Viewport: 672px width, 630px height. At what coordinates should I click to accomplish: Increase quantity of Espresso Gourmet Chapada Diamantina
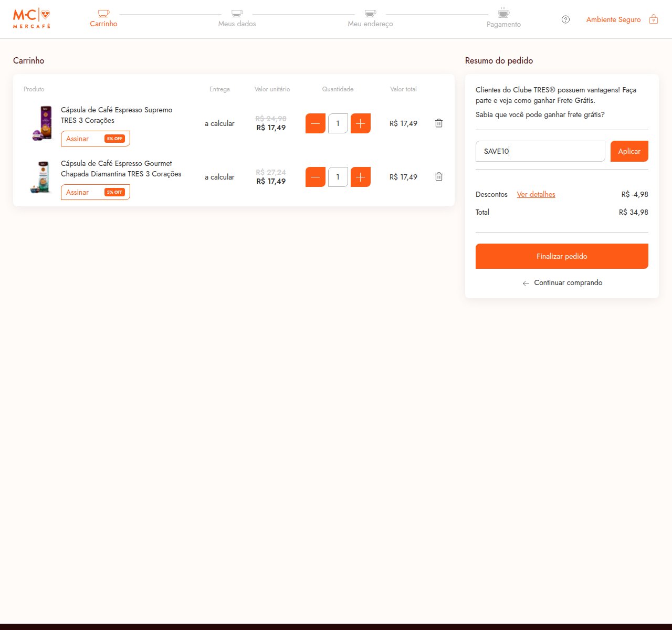coord(361,177)
